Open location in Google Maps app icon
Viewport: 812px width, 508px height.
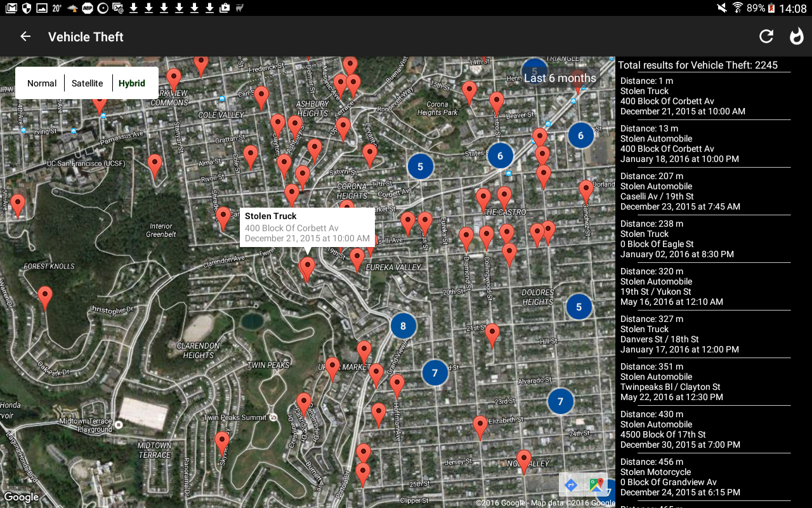point(596,485)
